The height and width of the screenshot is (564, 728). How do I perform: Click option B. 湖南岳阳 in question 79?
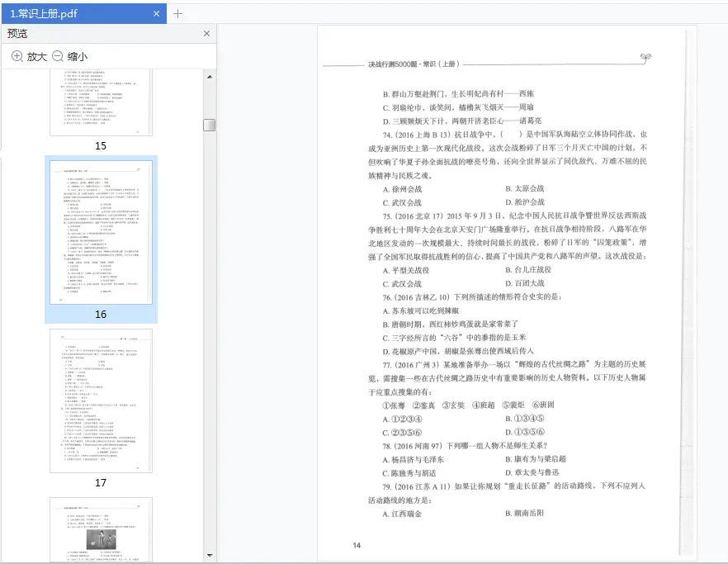[525, 514]
